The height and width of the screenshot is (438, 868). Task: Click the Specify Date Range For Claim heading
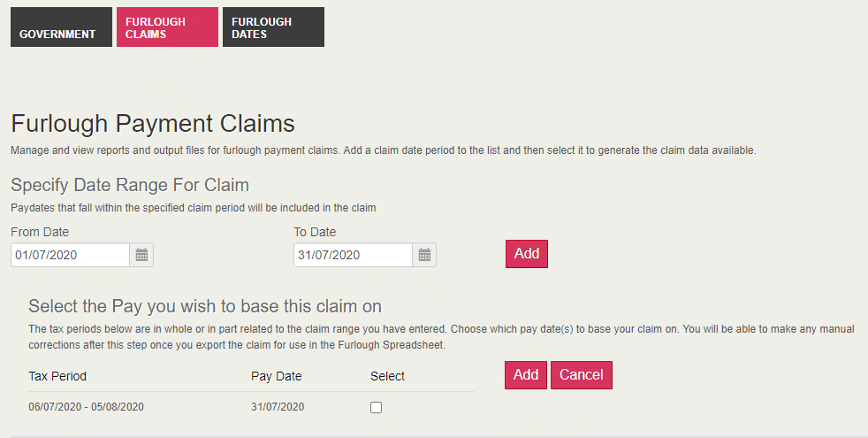130,185
